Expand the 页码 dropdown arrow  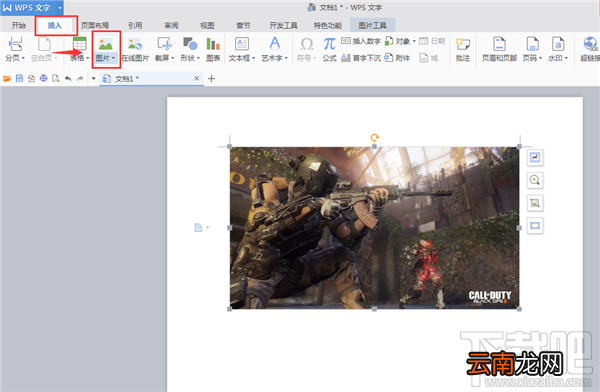pos(540,58)
